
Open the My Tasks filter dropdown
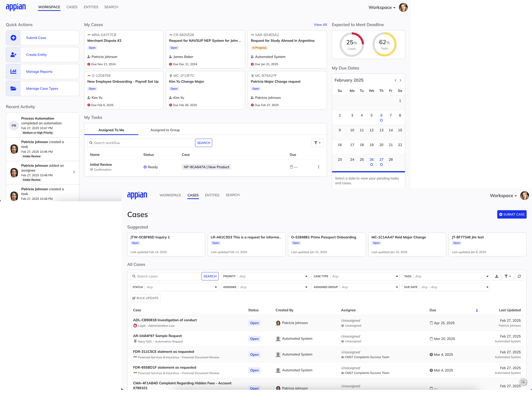tap(317, 143)
